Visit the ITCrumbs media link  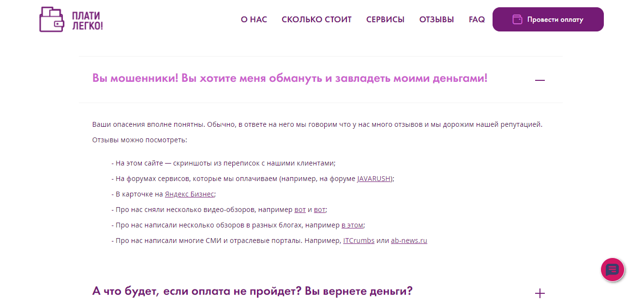359,240
